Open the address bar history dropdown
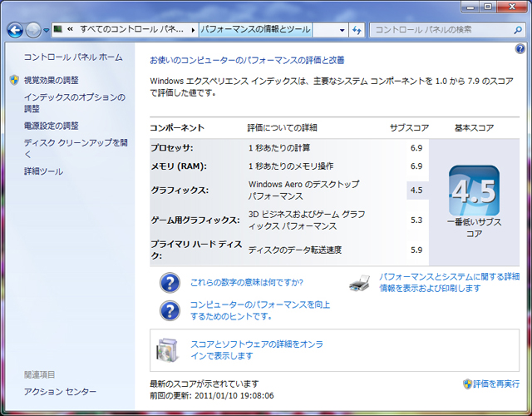Viewport: 532px width, 416px height. tap(342, 30)
